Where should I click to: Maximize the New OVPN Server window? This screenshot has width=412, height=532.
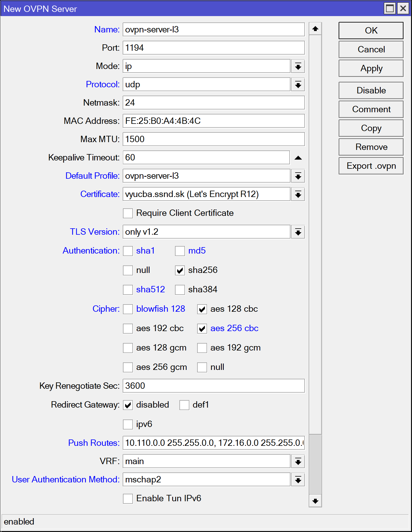pos(390,9)
